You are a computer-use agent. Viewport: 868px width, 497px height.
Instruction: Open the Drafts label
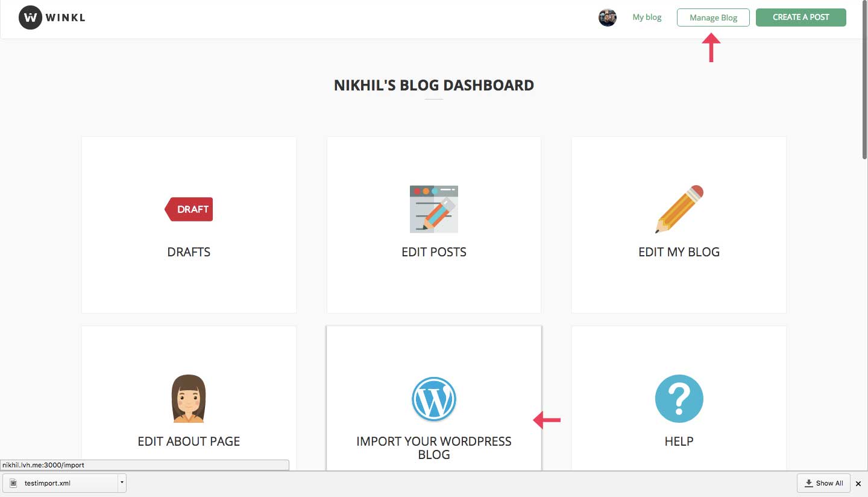click(x=189, y=252)
